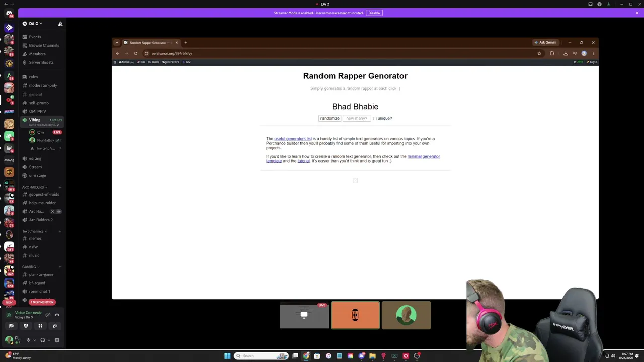Viewport: 644px width, 362px height.
Task: Close the Random Rapper Generator tab
Action: click(x=176, y=43)
